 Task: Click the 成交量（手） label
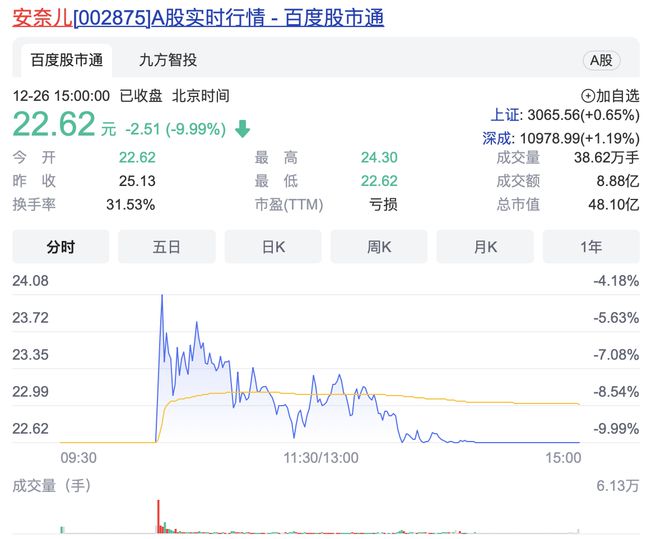[x=51, y=486]
